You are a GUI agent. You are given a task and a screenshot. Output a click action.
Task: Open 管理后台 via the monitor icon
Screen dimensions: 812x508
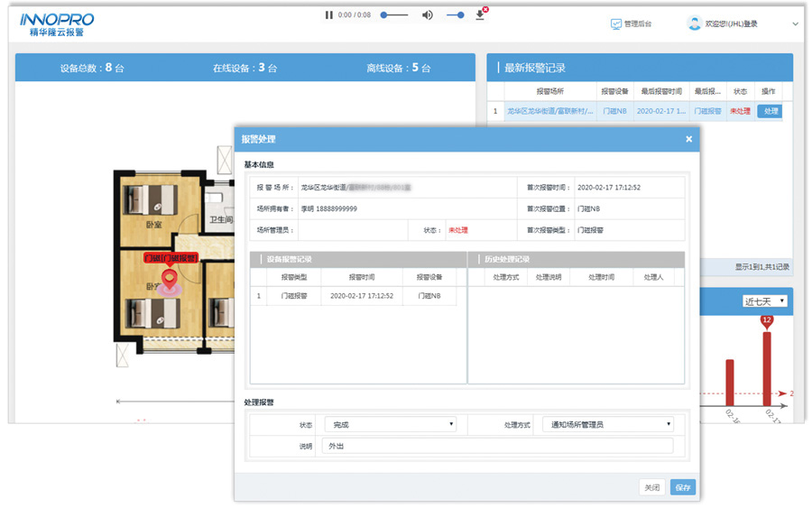click(616, 24)
